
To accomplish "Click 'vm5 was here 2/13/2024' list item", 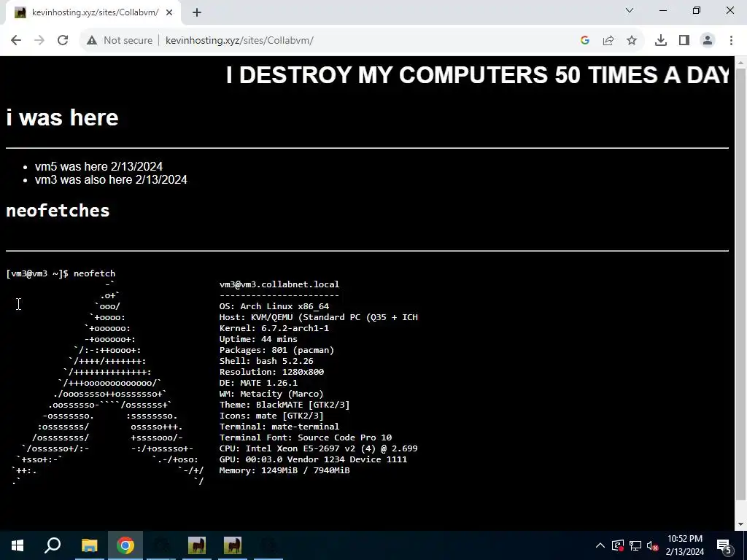I will pyautogui.click(x=98, y=167).
